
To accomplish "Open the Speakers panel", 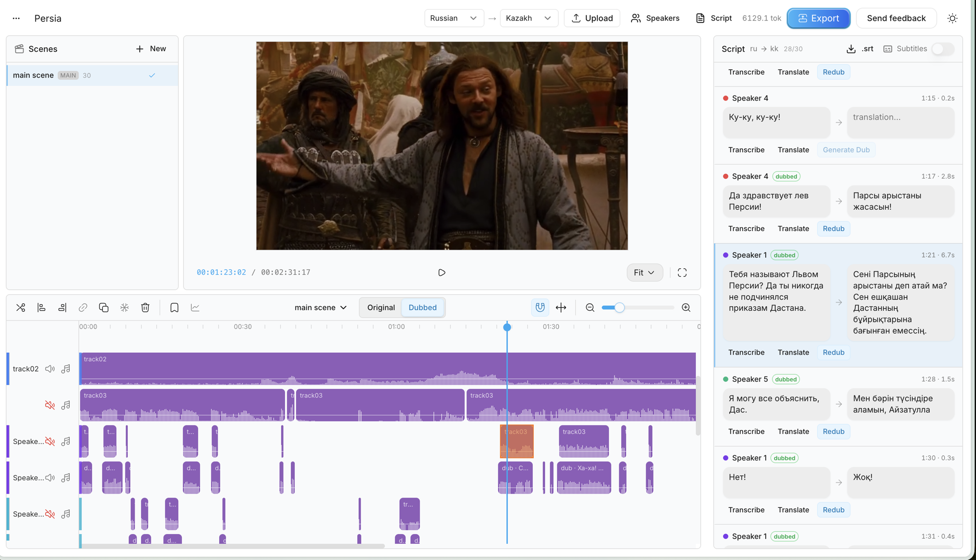I will pyautogui.click(x=655, y=18).
